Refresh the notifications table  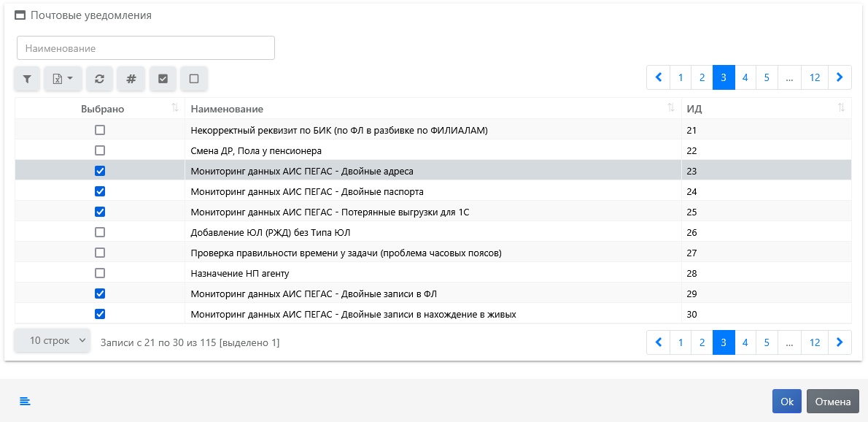tap(99, 78)
